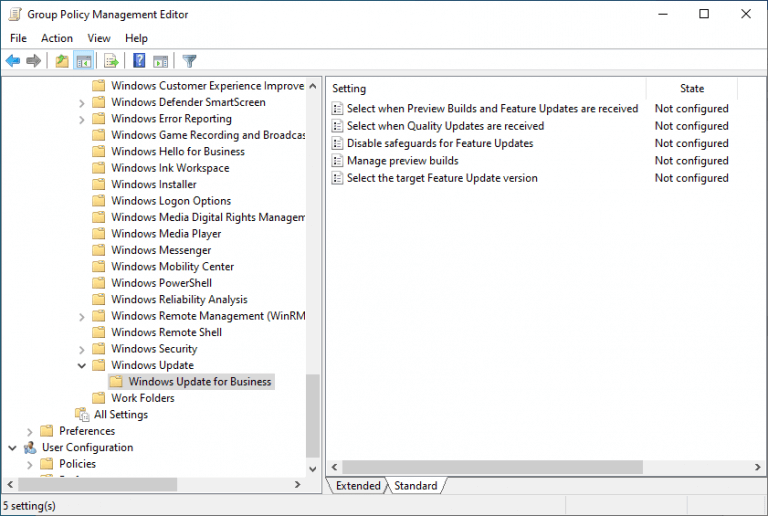768x516 pixels.
Task: Click folder icon of Windows Update for Business
Action: [116, 381]
